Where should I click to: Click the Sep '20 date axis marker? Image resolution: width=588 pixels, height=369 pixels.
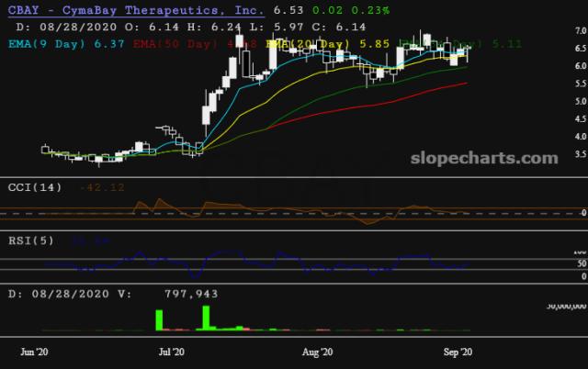(458, 352)
